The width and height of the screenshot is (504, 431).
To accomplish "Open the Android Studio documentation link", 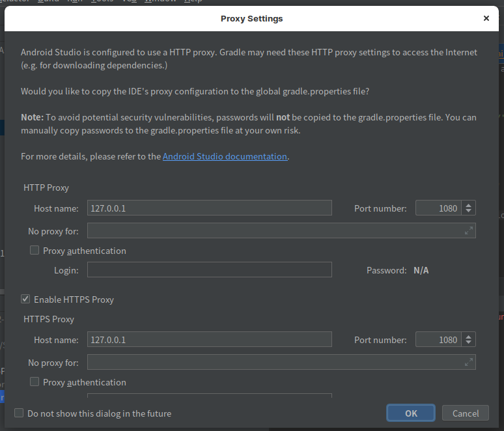I will coord(225,156).
